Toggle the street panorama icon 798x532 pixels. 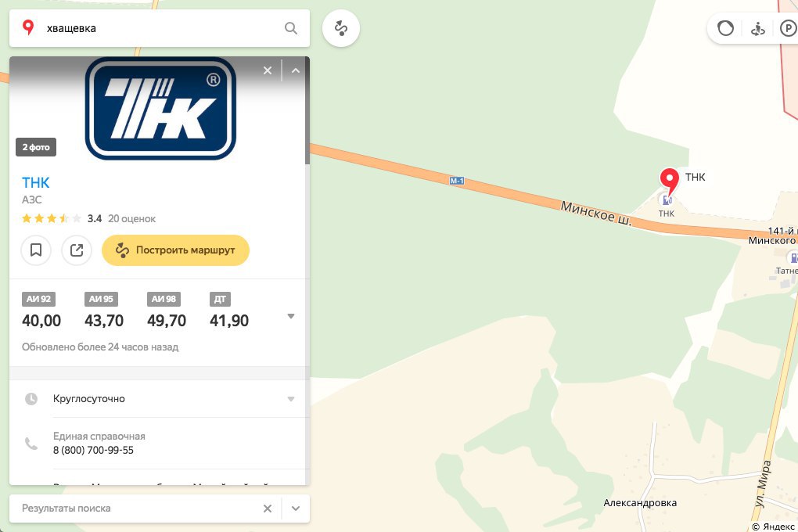758,28
